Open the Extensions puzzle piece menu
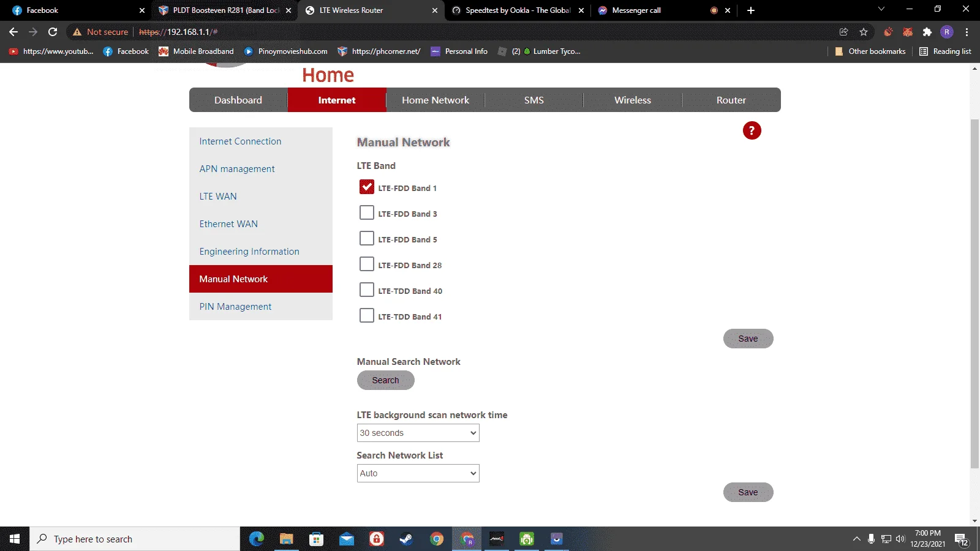 click(927, 32)
